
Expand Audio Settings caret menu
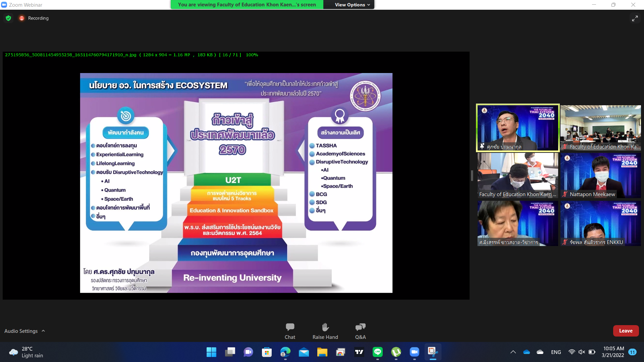43,331
